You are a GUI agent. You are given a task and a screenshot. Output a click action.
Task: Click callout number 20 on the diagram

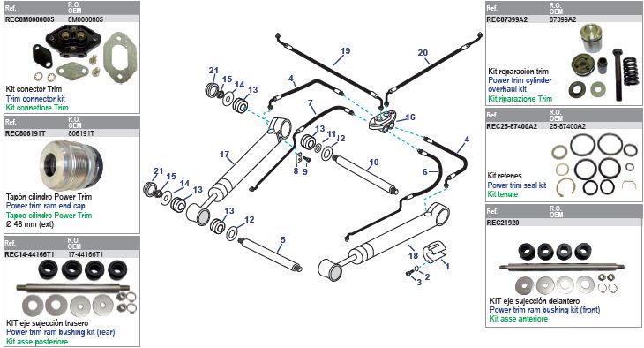[423, 53]
